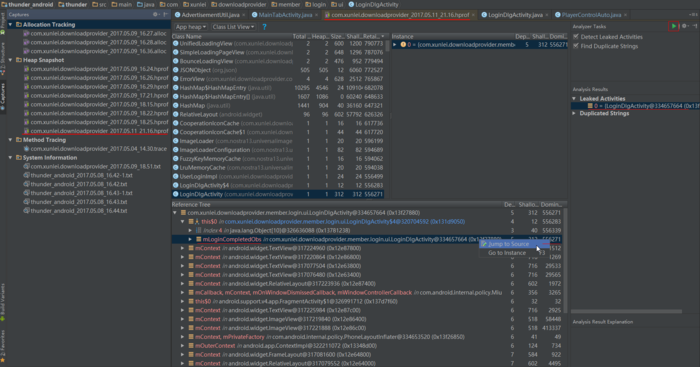Select Go to Instance context menu entry
This screenshot has width=700, height=367.
click(507, 253)
